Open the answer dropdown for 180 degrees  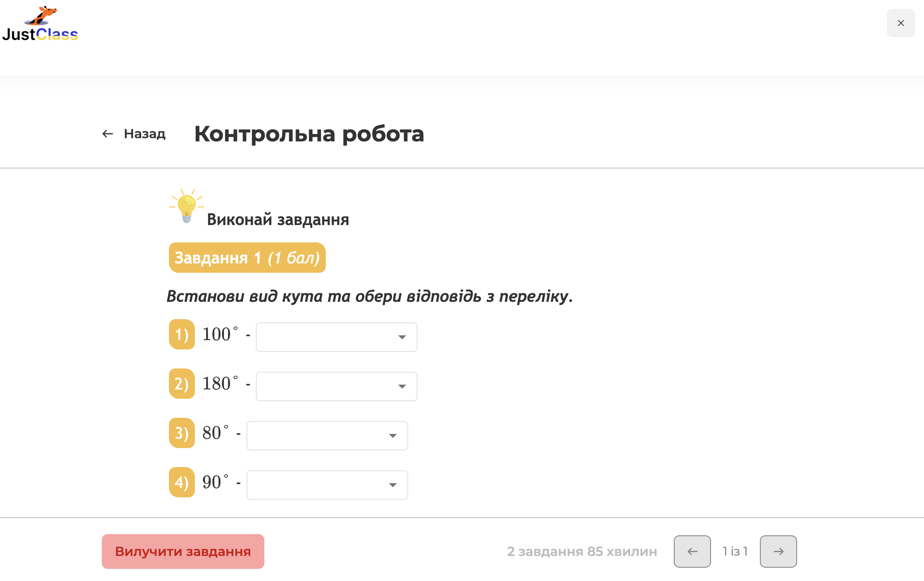click(336, 386)
